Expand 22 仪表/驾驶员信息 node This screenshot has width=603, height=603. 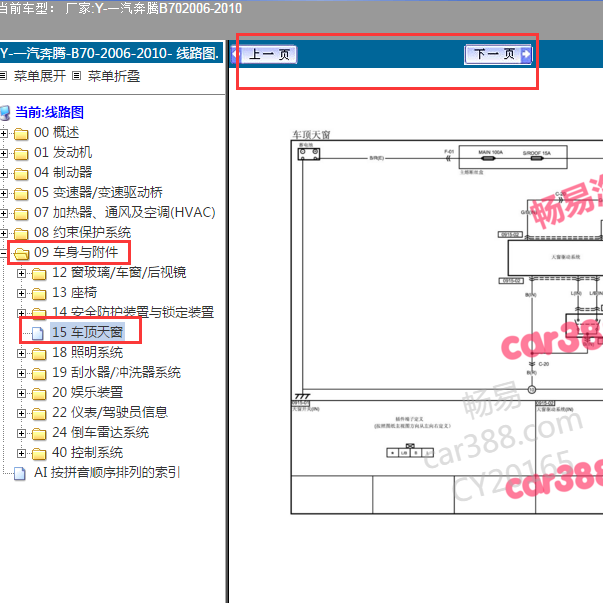(22, 413)
